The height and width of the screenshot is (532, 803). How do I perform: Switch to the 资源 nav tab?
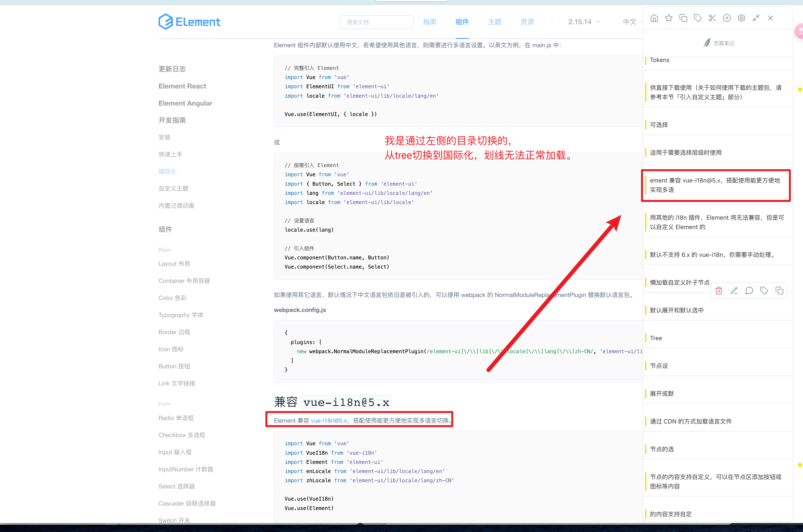(527, 22)
